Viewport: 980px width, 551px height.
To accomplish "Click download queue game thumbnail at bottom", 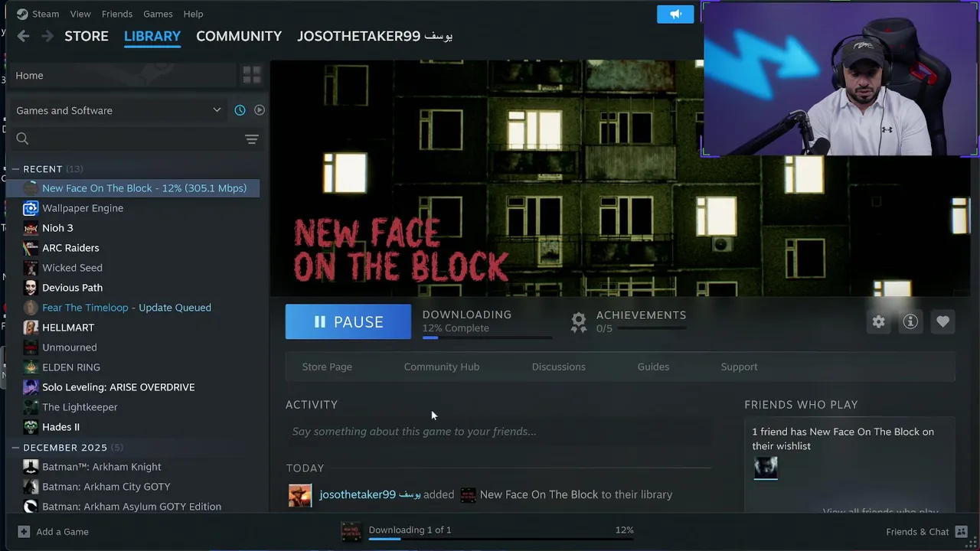I will pos(351,532).
